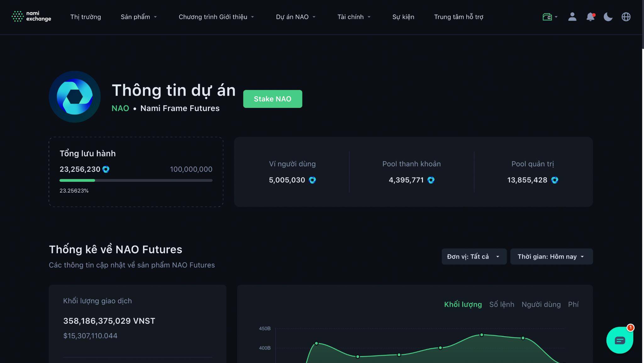Click NAO icon beside 23,256,230
Viewport: 644px width, 363px height.
pyautogui.click(x=106, y=169)
